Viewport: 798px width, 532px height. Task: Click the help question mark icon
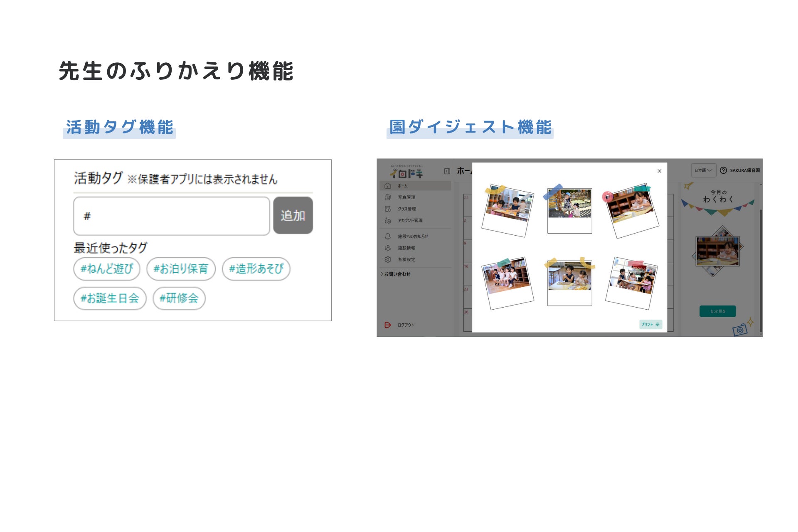[x=723, y=170]
